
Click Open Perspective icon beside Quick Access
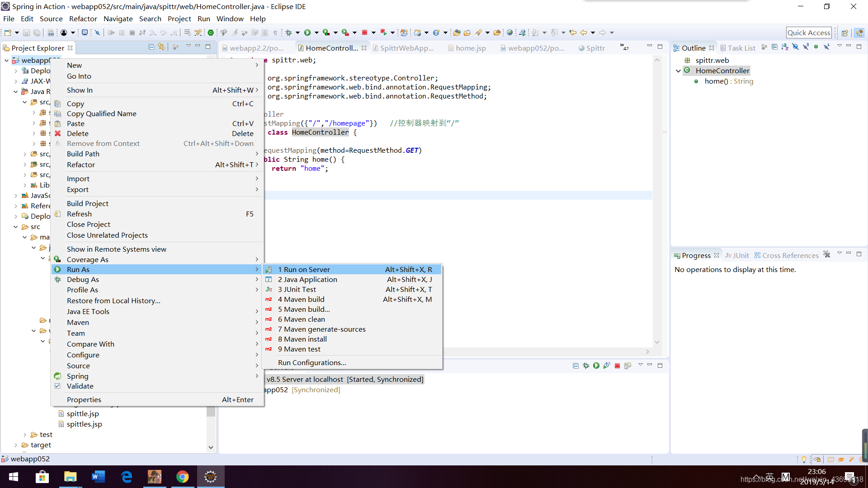pos(844,33)
